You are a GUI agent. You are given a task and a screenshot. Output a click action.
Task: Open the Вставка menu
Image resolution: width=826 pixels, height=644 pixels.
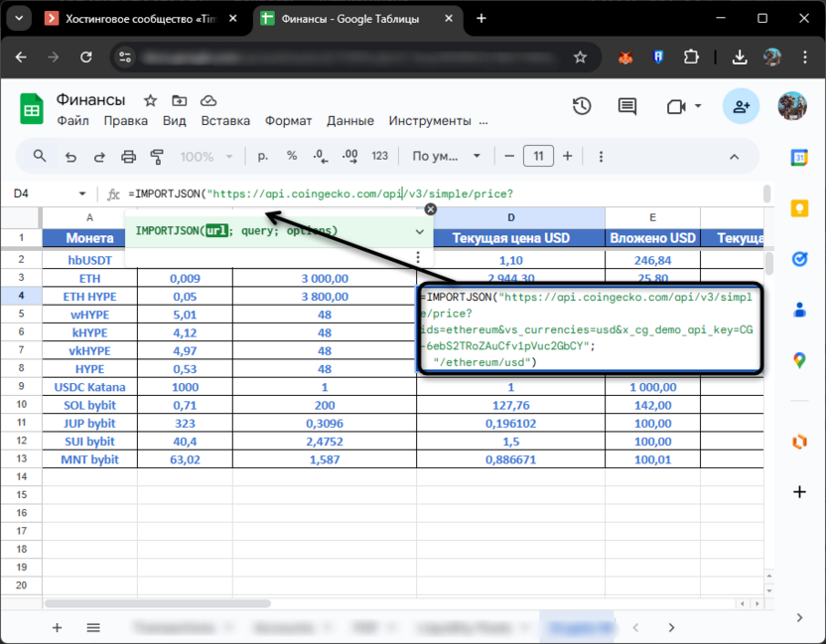[225, 120]
